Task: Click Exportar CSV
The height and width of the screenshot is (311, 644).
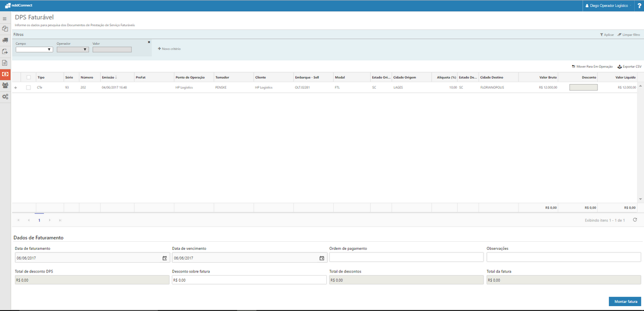Action: [630, 66]
